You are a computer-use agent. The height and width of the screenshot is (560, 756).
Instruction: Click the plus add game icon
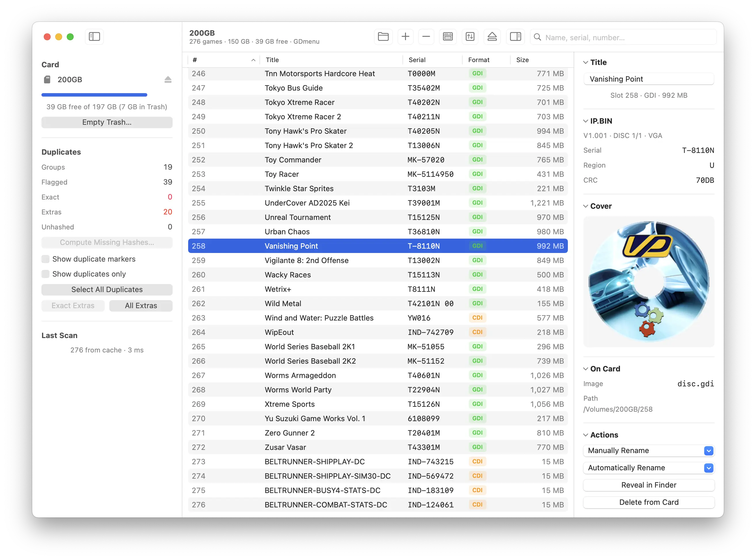(405, 37)
